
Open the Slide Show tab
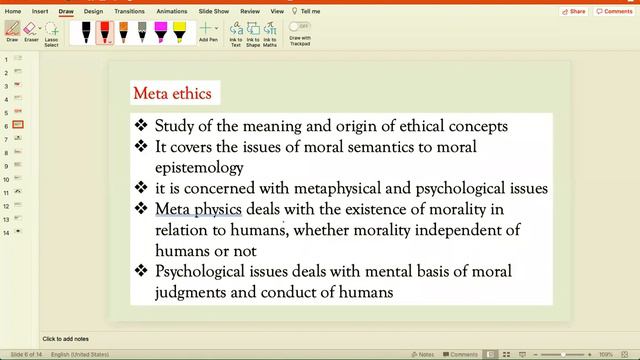click(x=213, y=11)
